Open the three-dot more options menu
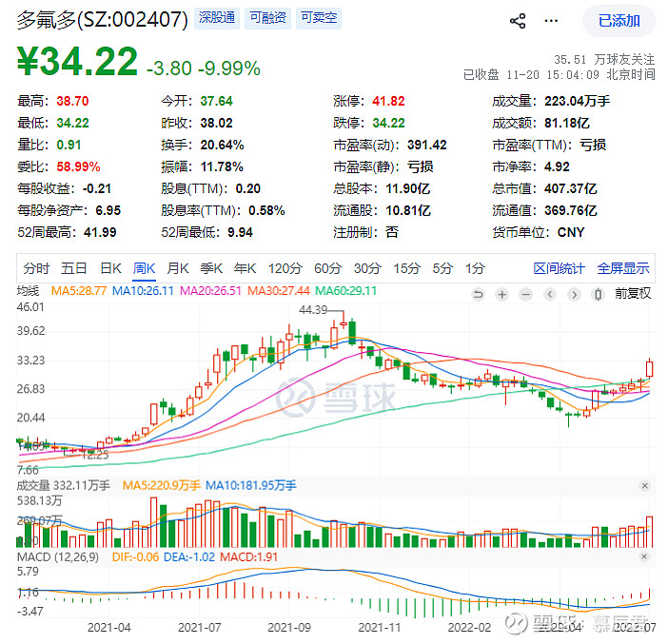668x644 pixels. click(x=551, y=21)
